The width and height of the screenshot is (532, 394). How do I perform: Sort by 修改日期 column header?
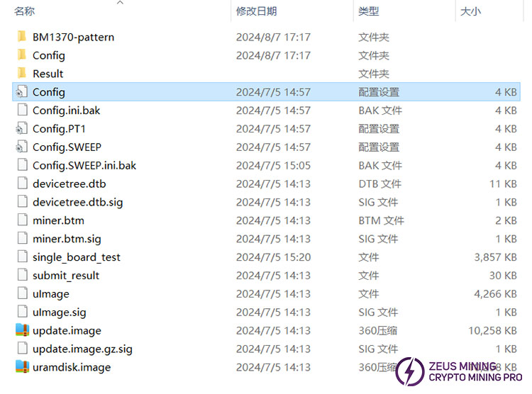pos(256,11)
